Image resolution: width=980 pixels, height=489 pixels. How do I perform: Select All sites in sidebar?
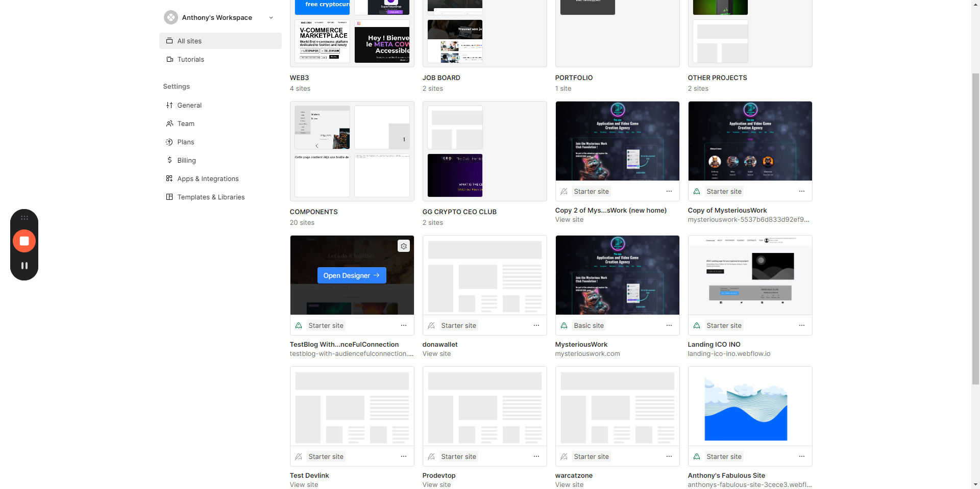pos(220,41)
